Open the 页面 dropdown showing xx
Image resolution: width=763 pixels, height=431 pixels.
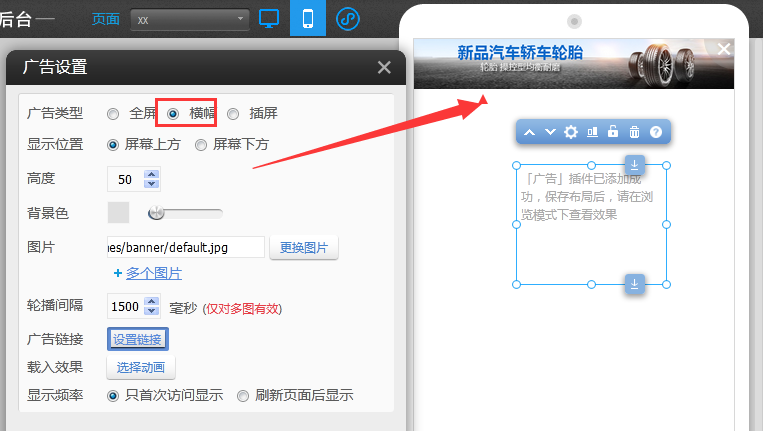coord(190,19)
